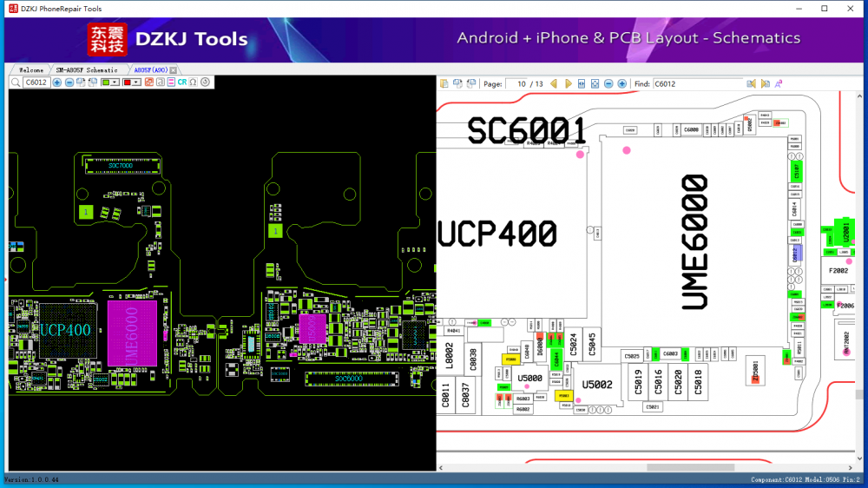The height and width of the screenshot is (488, 868).
Task: Zoom in the PCB layout view
Action: (x=57, y=82)
